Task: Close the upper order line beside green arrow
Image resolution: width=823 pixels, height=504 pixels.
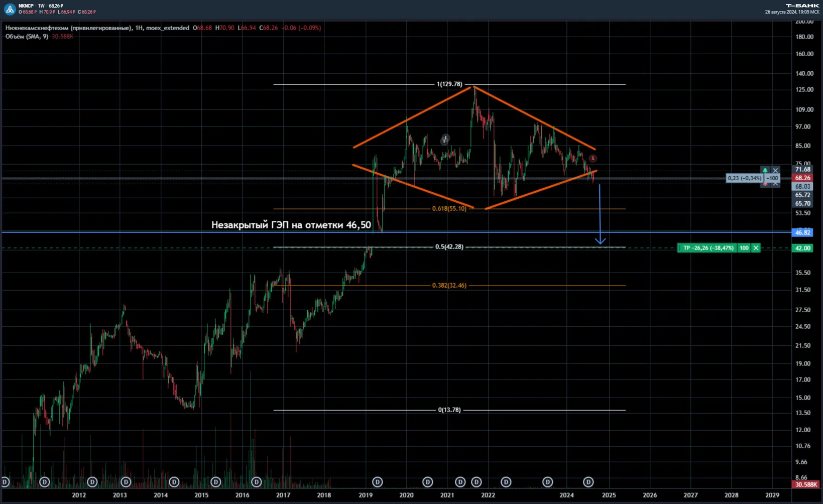Action: pos(776,171)
